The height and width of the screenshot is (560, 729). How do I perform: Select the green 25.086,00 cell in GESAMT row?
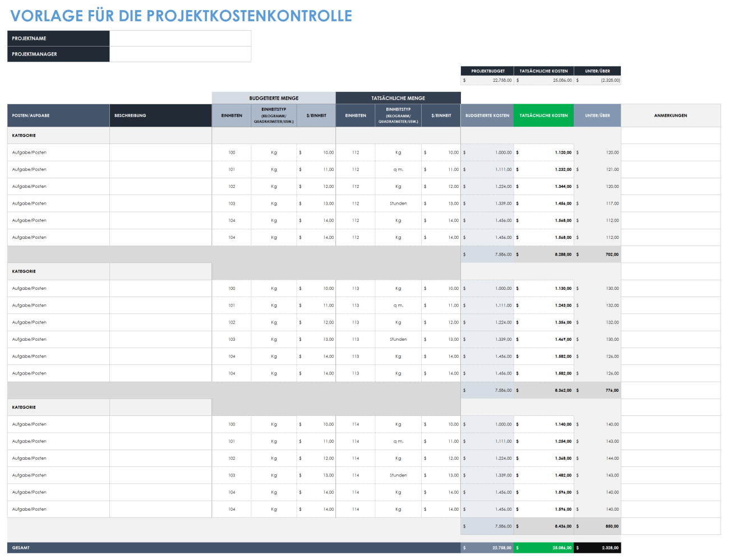543,548
